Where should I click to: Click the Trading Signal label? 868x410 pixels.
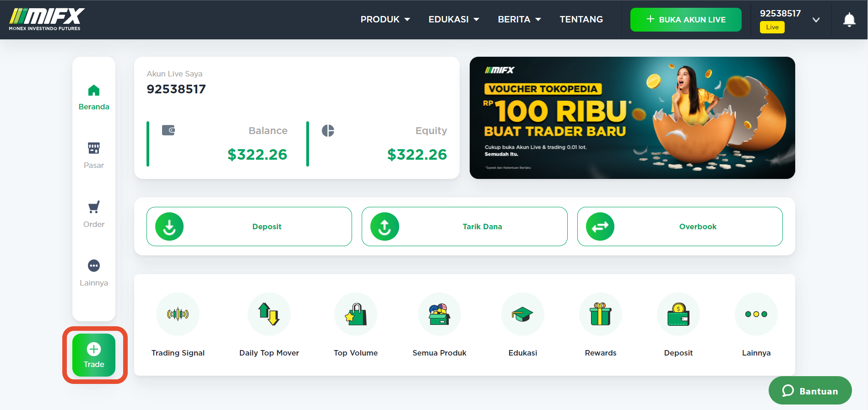tap(178, 353)
